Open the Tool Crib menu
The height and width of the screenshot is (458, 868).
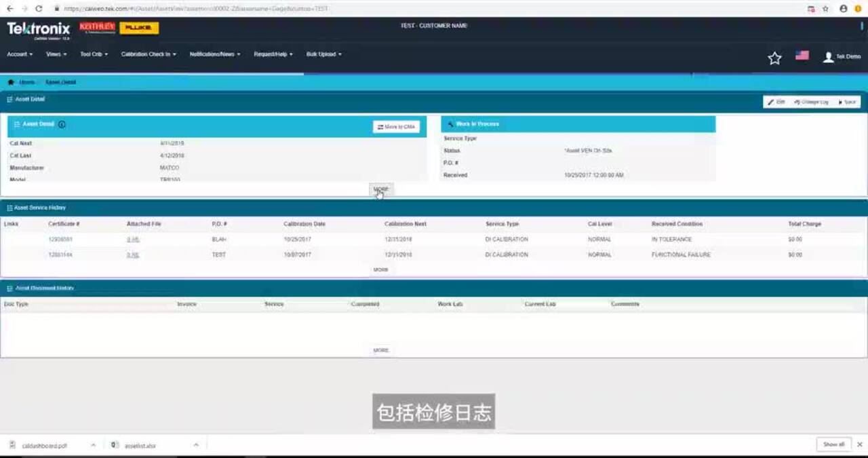pos(94,54)
